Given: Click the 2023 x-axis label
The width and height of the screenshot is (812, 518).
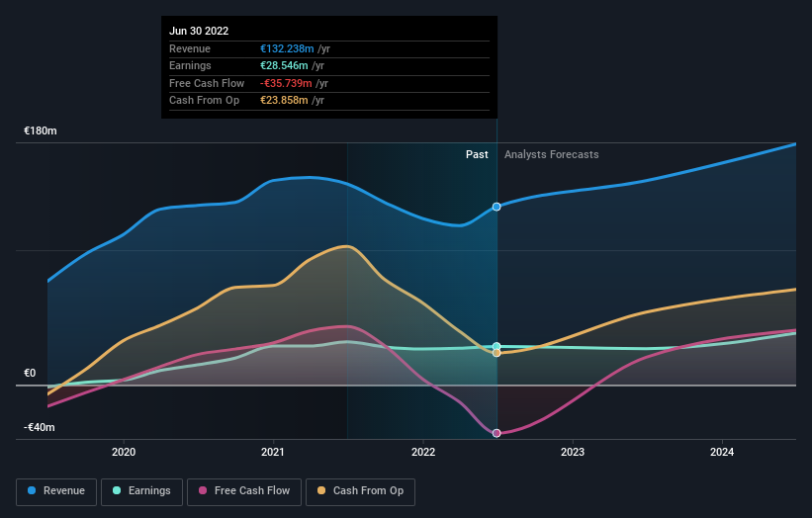Looking at the screenshot, I should click(x=573, y=453).
